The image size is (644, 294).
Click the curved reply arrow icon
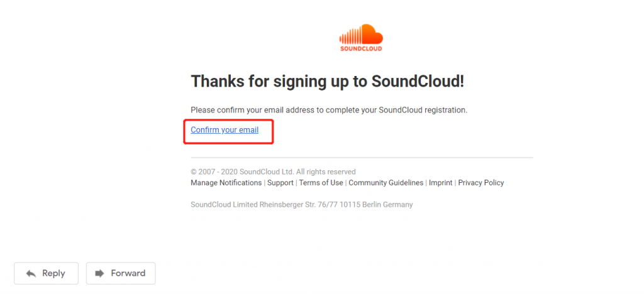click(31, 273)
